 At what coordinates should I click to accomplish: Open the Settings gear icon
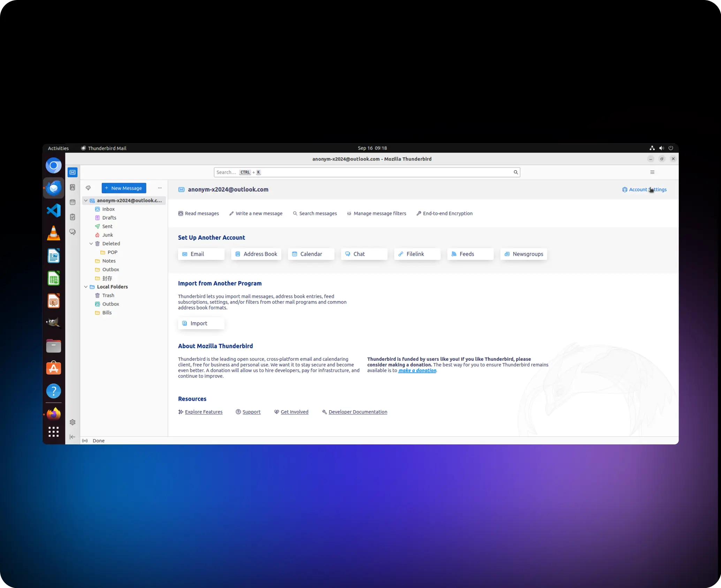[73, 422]
